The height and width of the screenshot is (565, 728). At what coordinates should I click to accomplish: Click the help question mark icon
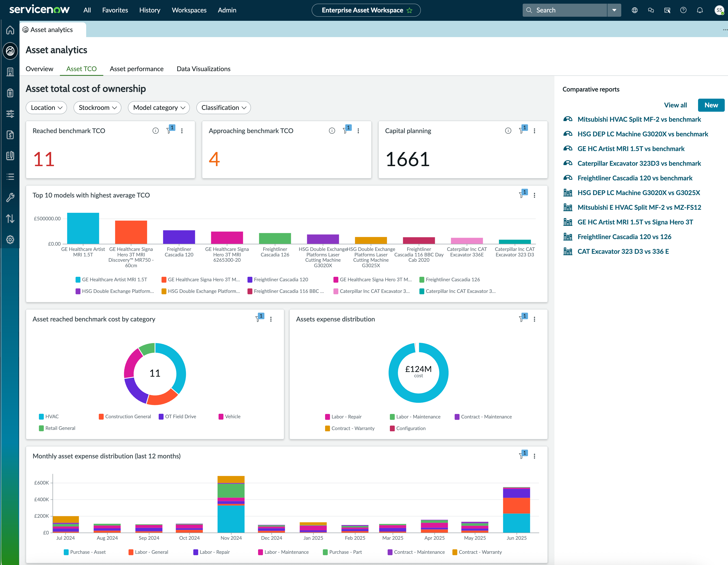click(x=683, y=10)
